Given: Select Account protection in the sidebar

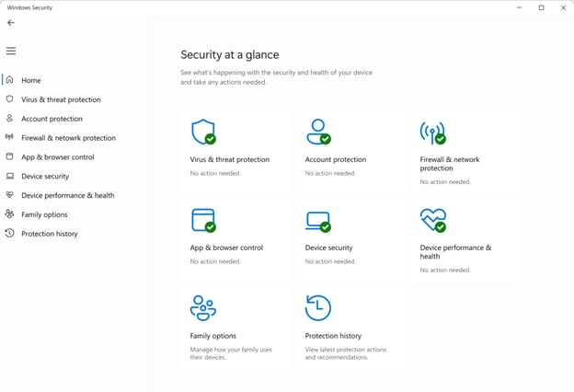Looking at the screenshot, I should click(x=52, y=119).
